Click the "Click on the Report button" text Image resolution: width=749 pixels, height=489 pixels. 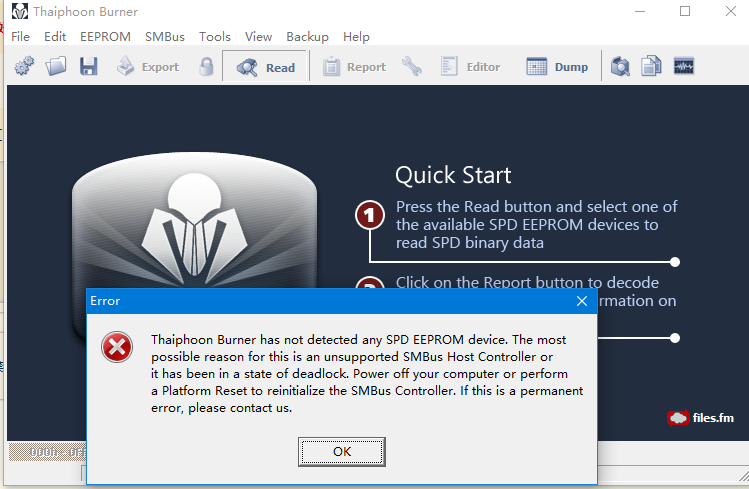(527, 282)
